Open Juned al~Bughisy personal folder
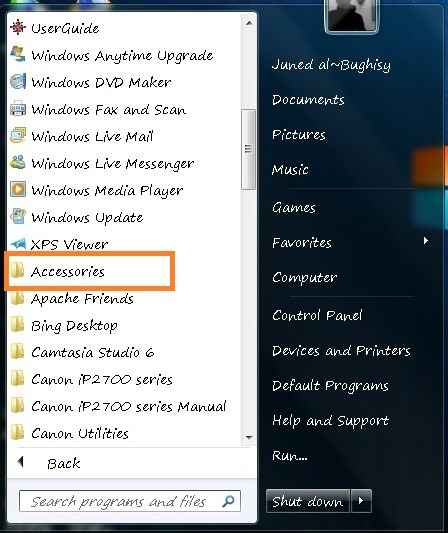 331,65
